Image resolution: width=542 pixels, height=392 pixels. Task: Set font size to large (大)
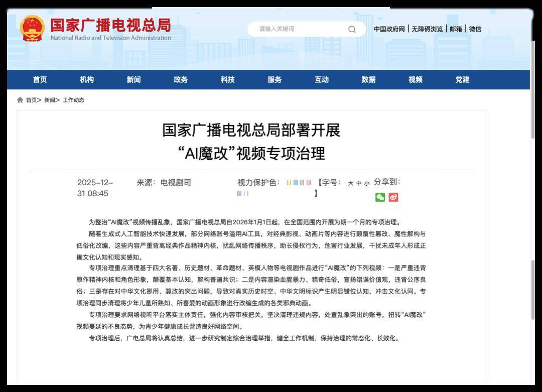(351, 183)
